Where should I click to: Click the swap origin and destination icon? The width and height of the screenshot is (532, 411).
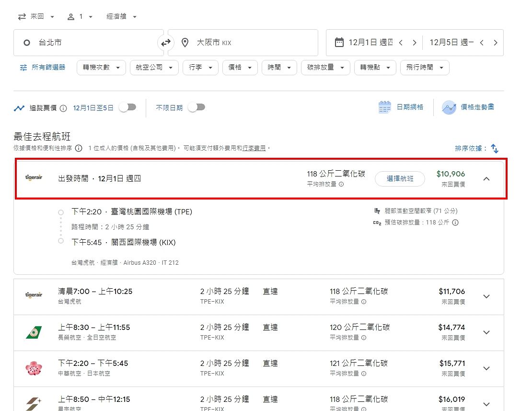166,43
